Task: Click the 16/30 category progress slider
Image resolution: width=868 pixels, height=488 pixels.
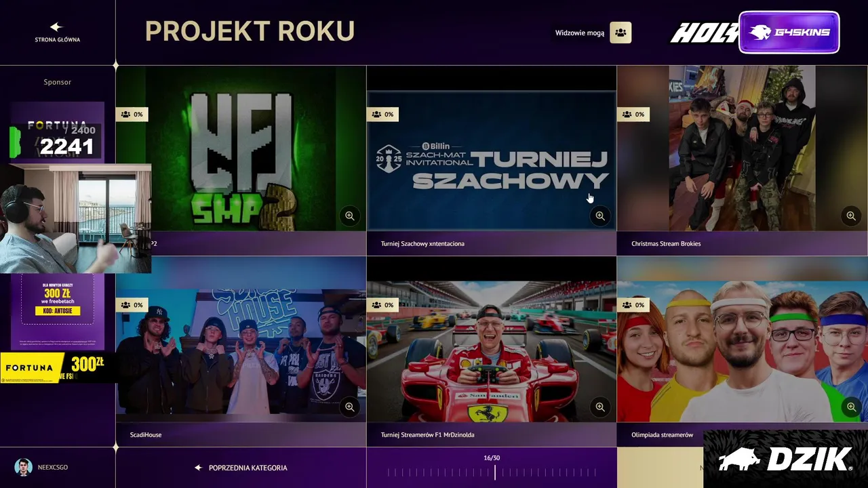Action: point(492,473)
